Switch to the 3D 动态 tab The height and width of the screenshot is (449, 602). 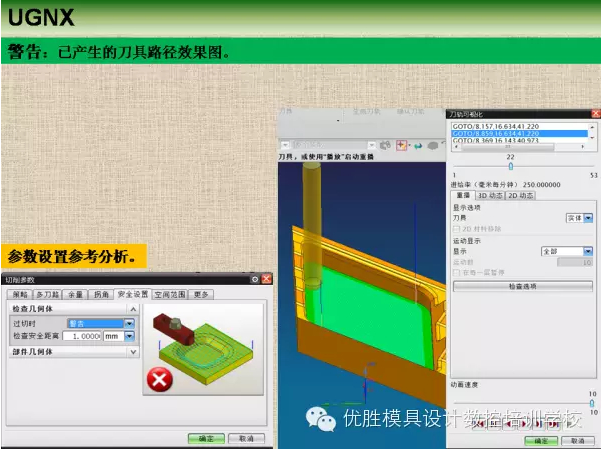pos(490,196)
